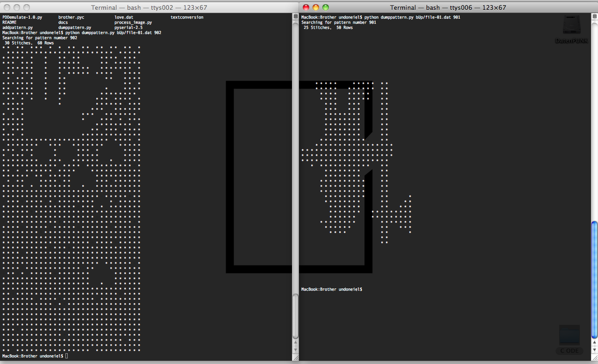The width and height of the screenshot is (598, 364).
Task: Click brother.pyc in the file listing
Action: click(x=71, y=17)
